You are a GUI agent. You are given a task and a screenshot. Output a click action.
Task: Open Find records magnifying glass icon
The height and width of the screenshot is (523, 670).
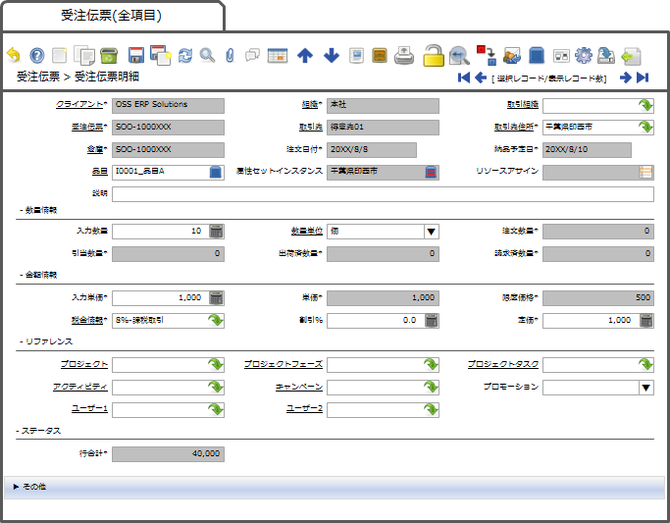point(207,56)
